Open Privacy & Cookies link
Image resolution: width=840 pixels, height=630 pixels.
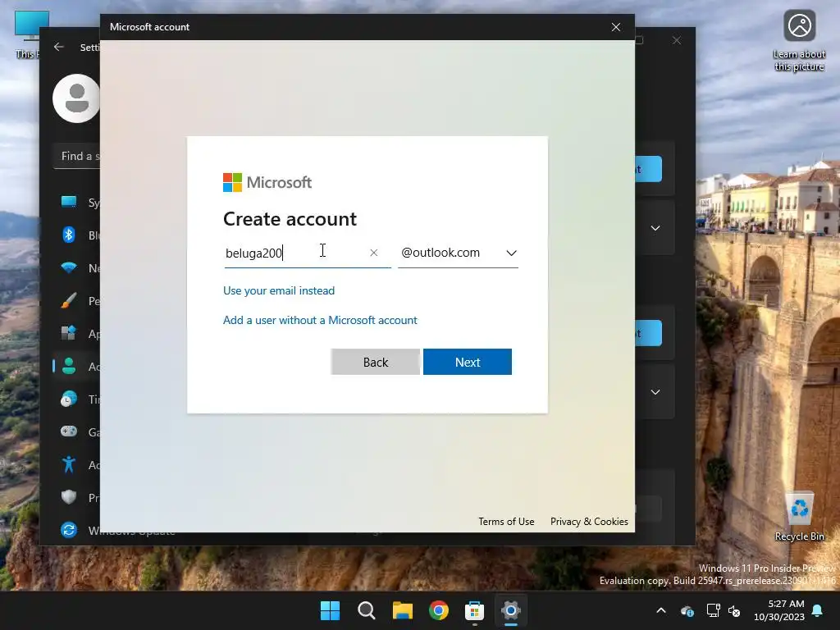click(589, 521)
